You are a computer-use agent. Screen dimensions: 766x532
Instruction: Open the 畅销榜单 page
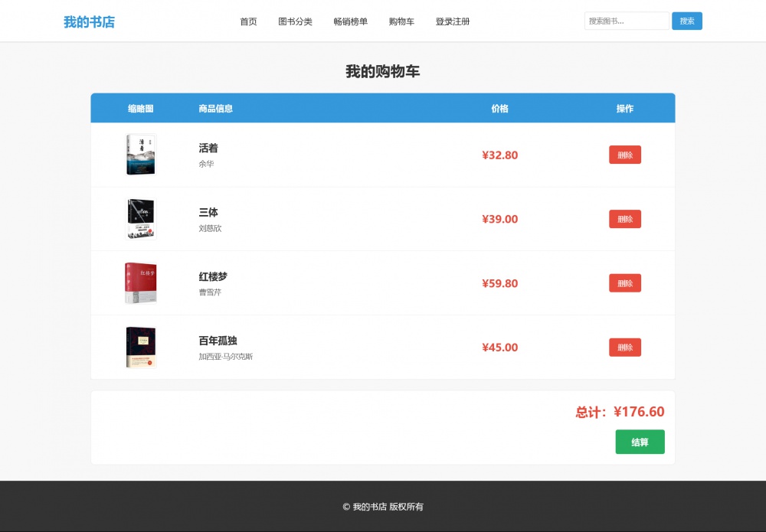coord(350,21)
